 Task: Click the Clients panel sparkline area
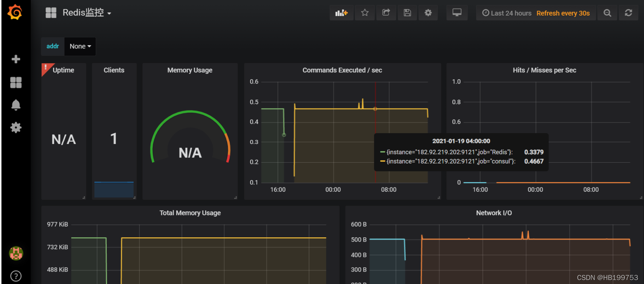[x=114, y=190]
